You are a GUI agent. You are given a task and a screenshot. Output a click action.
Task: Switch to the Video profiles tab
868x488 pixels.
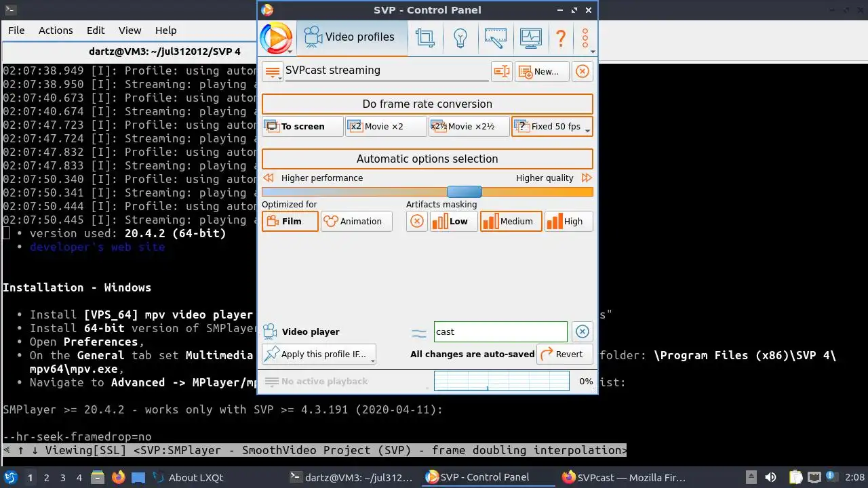(351, 37)
